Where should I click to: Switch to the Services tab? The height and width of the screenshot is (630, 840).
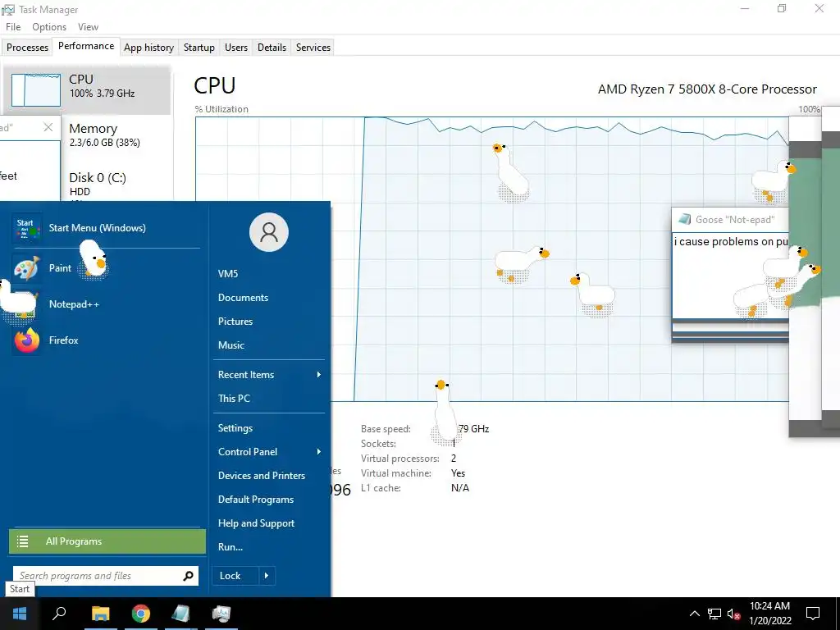pos(313,47)
